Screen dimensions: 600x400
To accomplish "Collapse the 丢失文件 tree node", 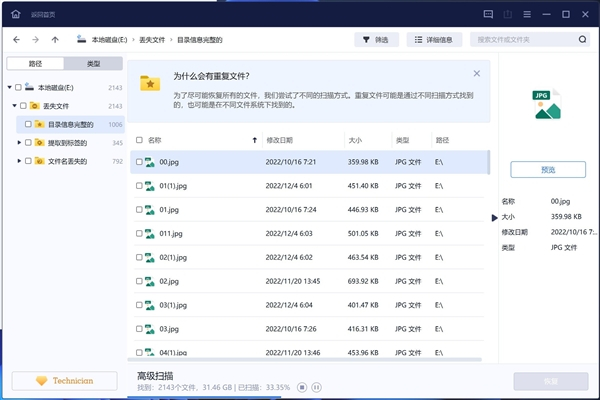I will [x=13, y=106].
